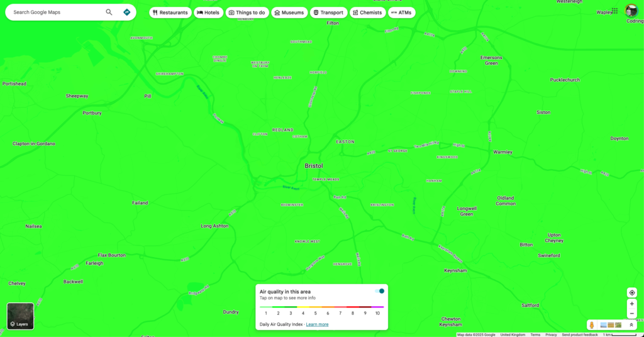Open directions with the blue arrow icon
The height and width of the screenshot is (337, 644).
[x=127, y=12]
